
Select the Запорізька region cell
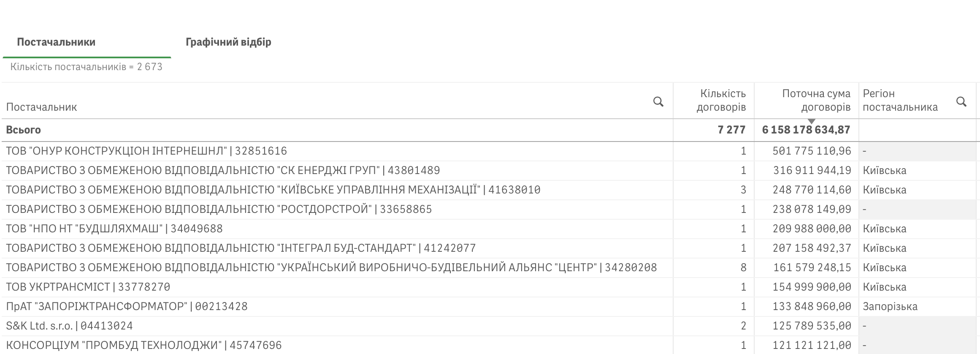pos(890,306)
